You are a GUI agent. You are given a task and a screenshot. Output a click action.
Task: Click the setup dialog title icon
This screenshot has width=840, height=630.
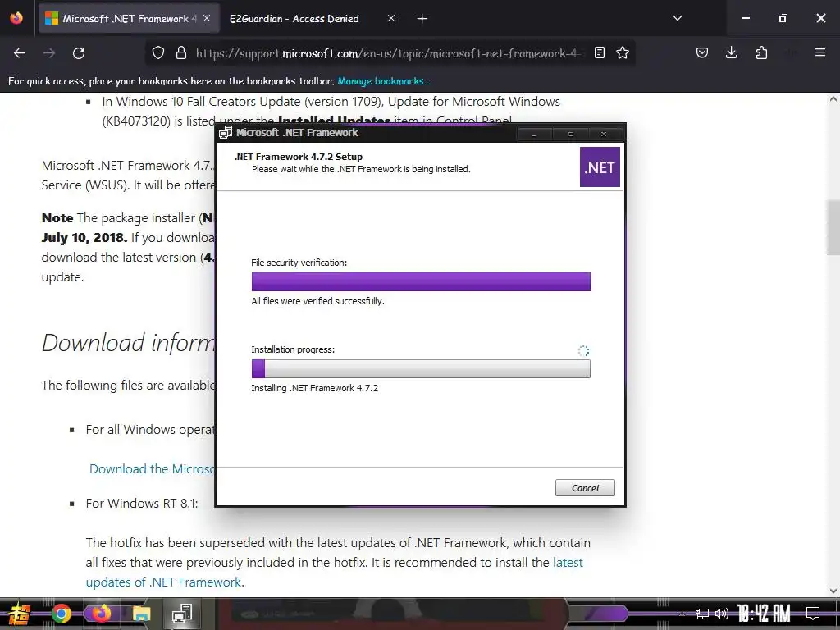(x=226, y=133)
